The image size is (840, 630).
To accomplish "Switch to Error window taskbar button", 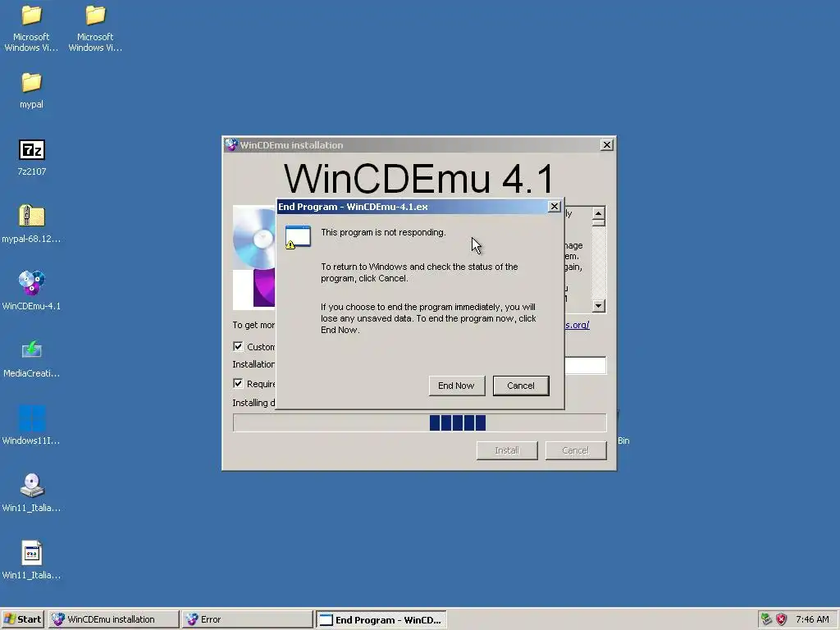I will (x=247, y=619).
